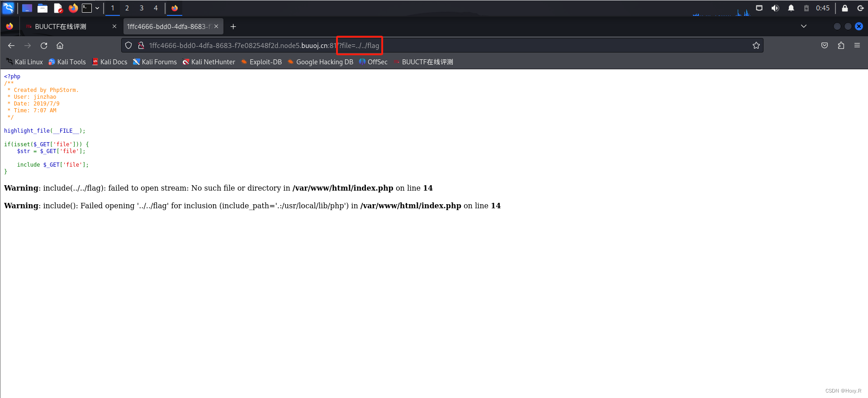868x398 pixels.
Task: Bookmark this page with star icon
Action: point(756,45)
